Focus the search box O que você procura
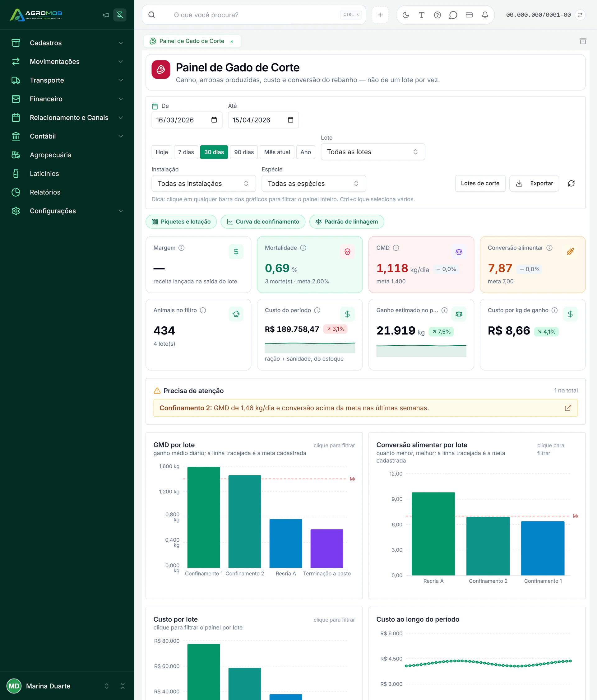The height and width of the screenshot is (700, 597). (x=254, y=15)
